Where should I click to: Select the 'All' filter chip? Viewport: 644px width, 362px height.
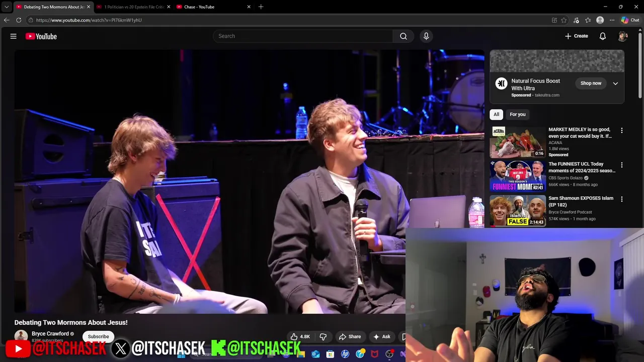pos(497,115)
